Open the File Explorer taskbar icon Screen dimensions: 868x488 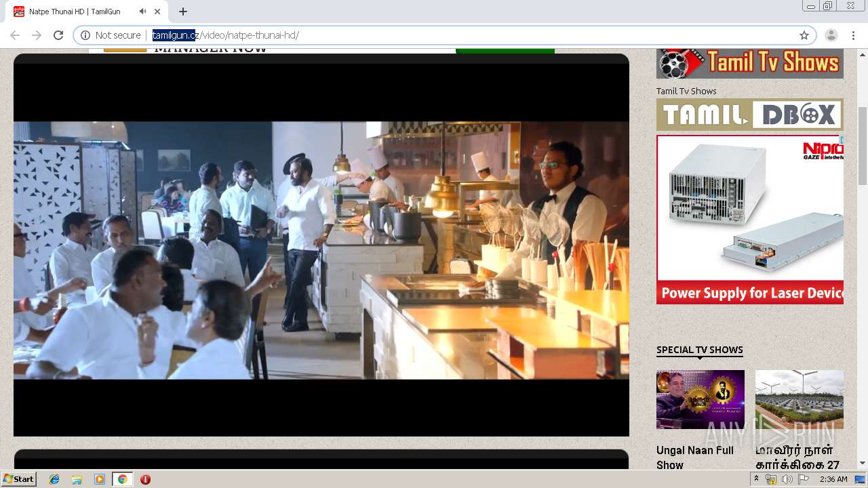77,479
